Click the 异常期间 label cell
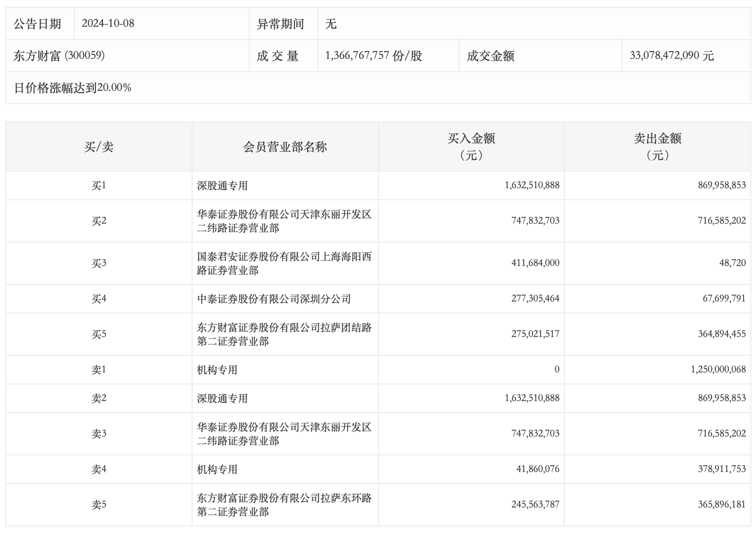 click(x=280, y=23)
